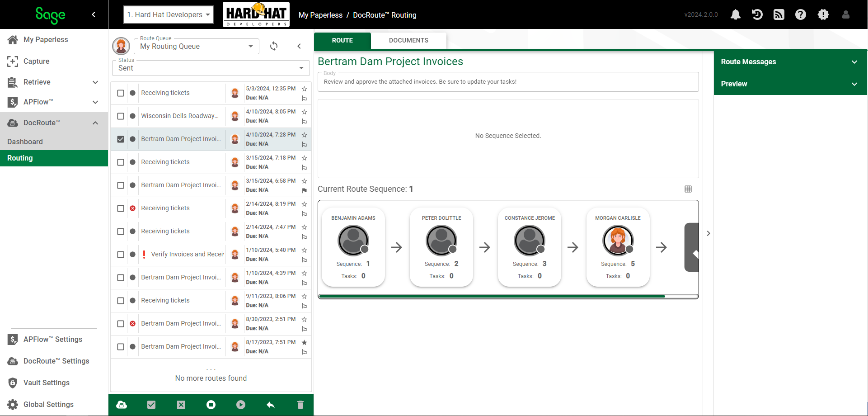Unstar the 8/17/2023 Bertram Dam route

(x=304, y=342)
